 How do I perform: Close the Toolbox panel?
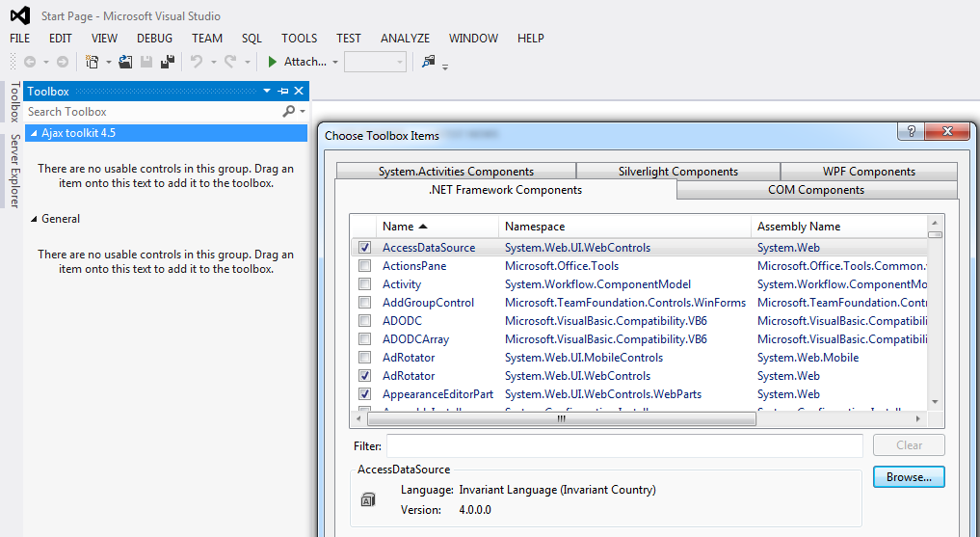(299, 92)
